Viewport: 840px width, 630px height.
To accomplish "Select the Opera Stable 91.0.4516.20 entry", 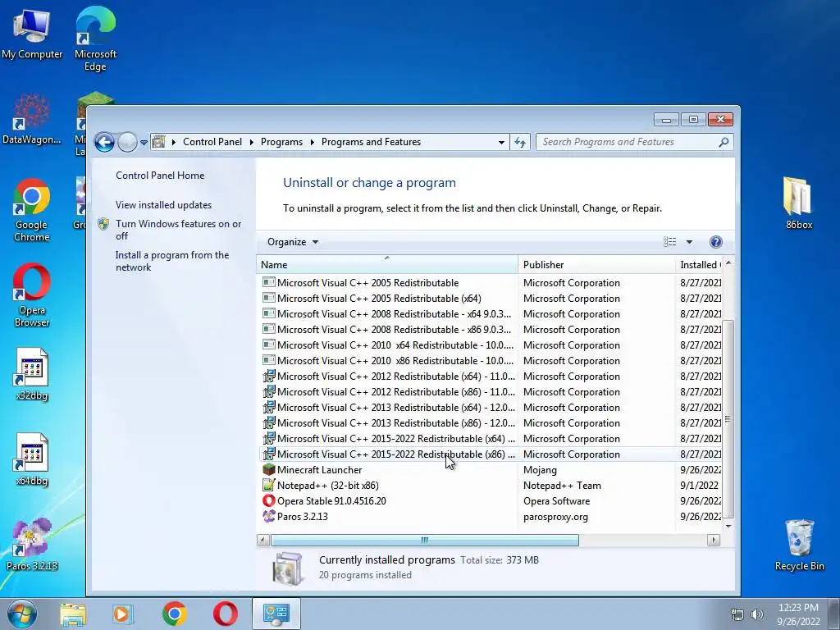I will coord(491,501).
